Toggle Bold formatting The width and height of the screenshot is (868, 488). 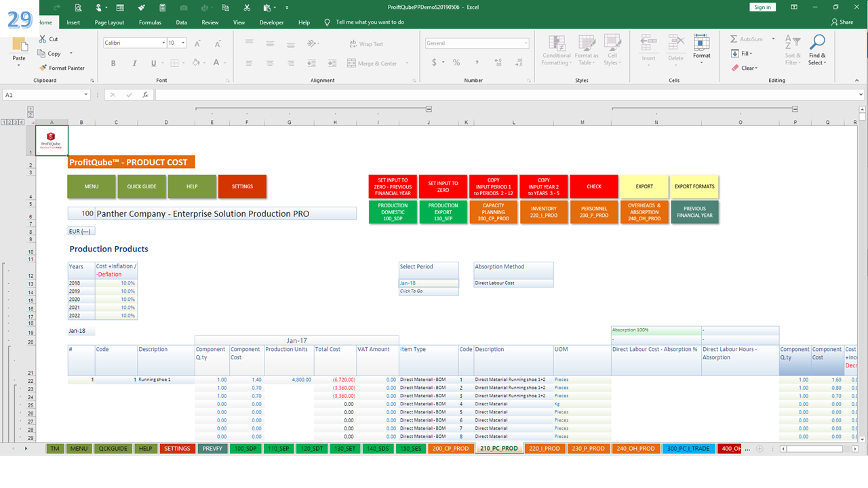click(113, 63)
